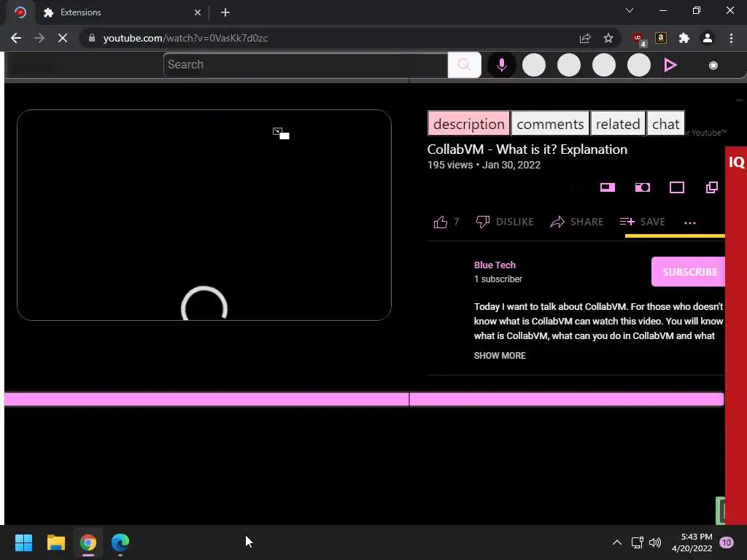This screenshot has height=560, width=747.
Task: Save video to playlist with SAVE
Action: tap(642, 222)
